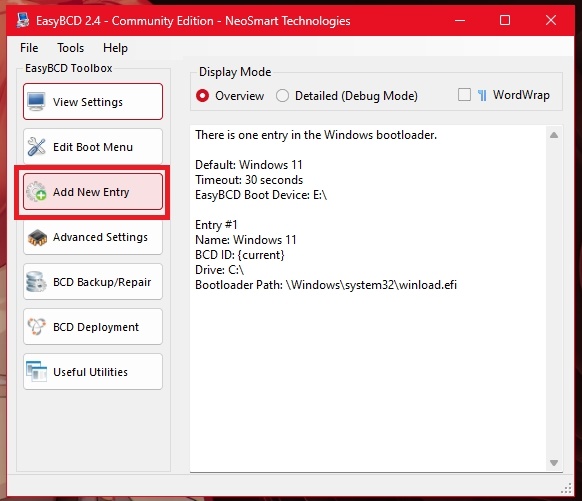Click the Advanced Settings chip icon
The image size is (582, 501).
[37, 238]
